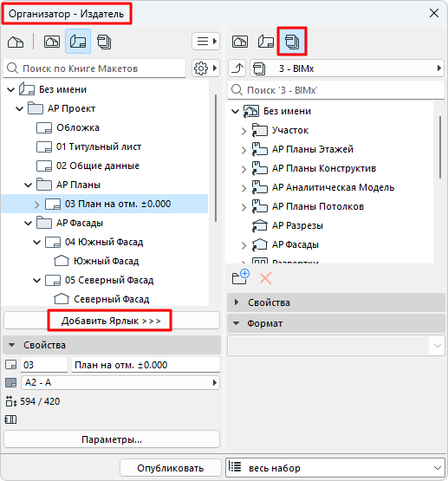Focus the "Поиск '3 - BIMx'" search field
Viewport: 448px width, 481px height.
click(x=336, y=90)
